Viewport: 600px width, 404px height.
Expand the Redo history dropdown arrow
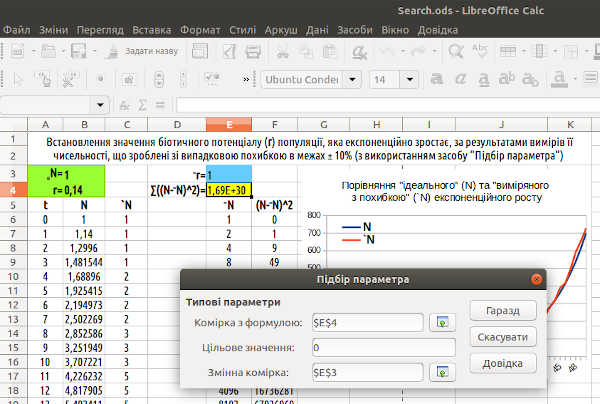pos(434,51)
